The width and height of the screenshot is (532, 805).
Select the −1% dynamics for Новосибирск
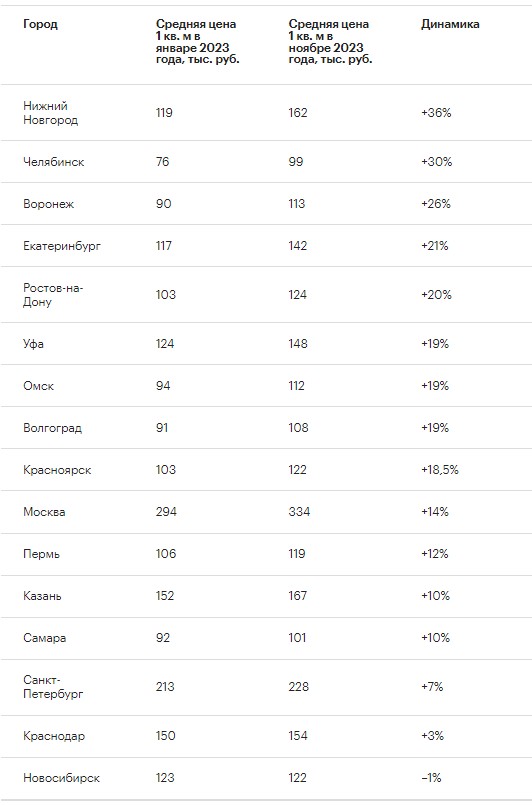tap(431, 778)
